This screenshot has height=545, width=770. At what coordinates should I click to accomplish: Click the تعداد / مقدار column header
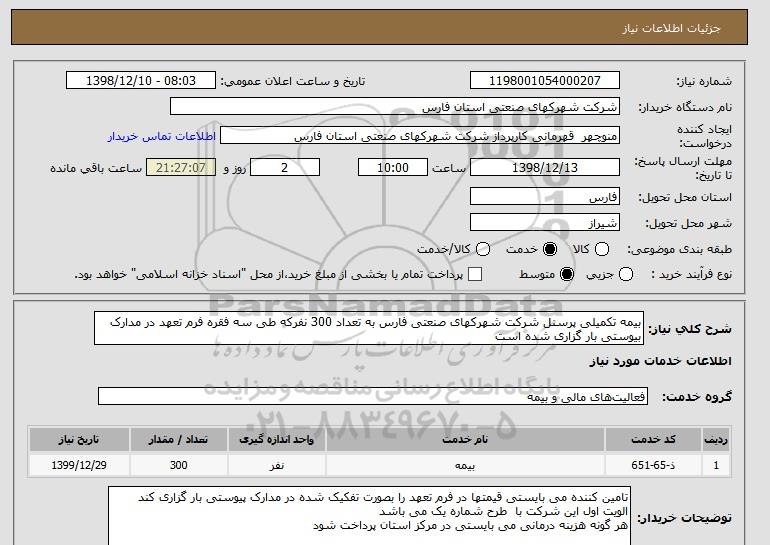178,439
